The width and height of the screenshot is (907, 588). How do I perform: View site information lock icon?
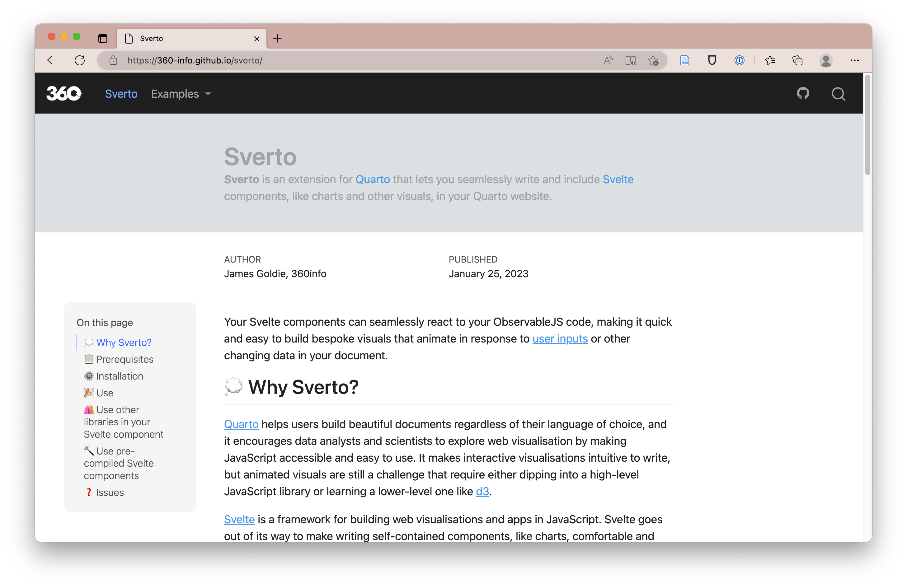pos(113,60)
